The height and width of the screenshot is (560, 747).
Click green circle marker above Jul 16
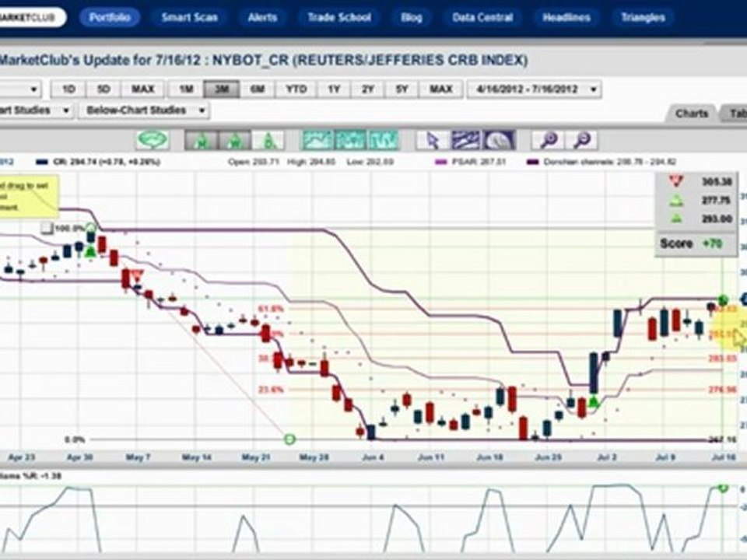(723, 300)
